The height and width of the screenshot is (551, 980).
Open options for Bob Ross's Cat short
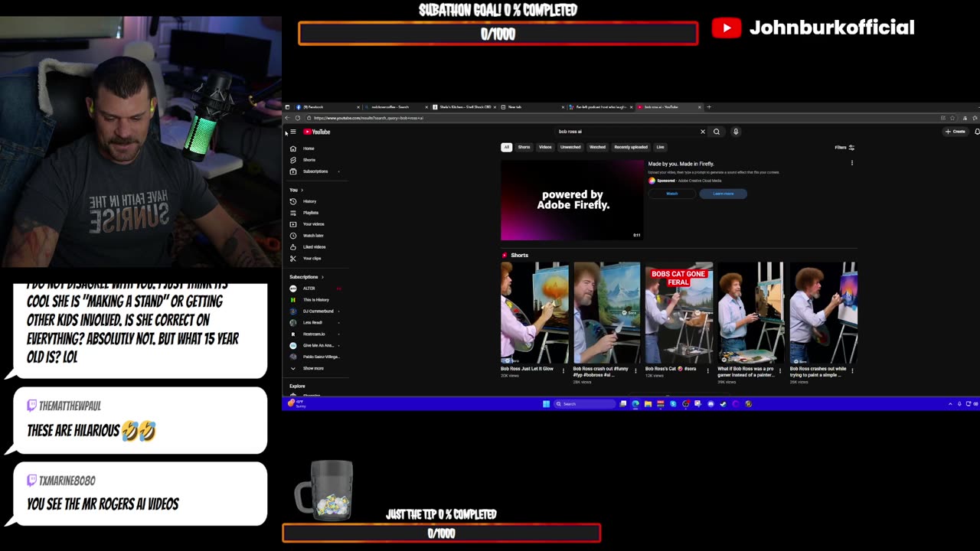[708, 371]
